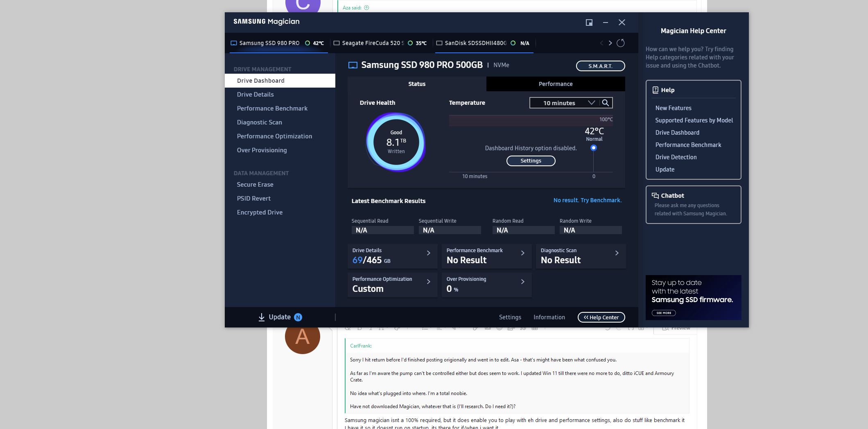Open Drive Detection help topic

click(x=676, y=157)
